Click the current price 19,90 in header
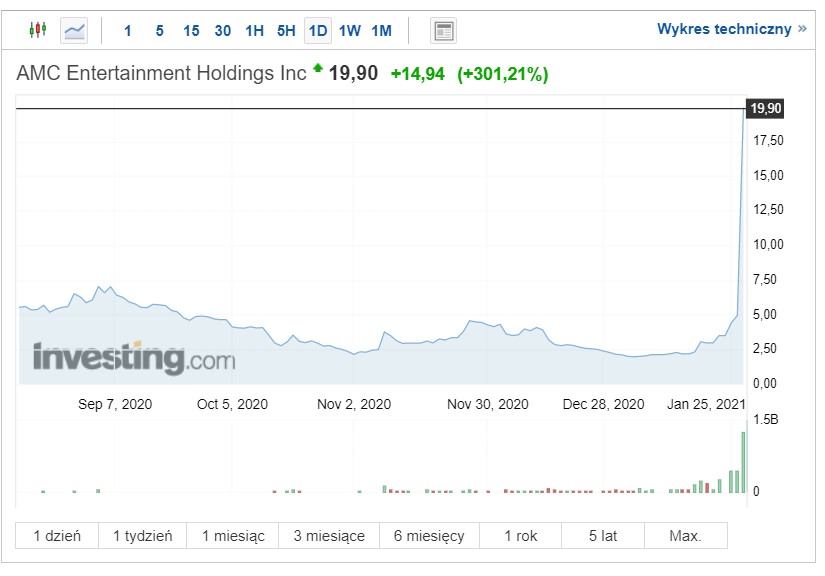This screenshot has height=576, width=825. pyautogui.click(x=353, y=73)
